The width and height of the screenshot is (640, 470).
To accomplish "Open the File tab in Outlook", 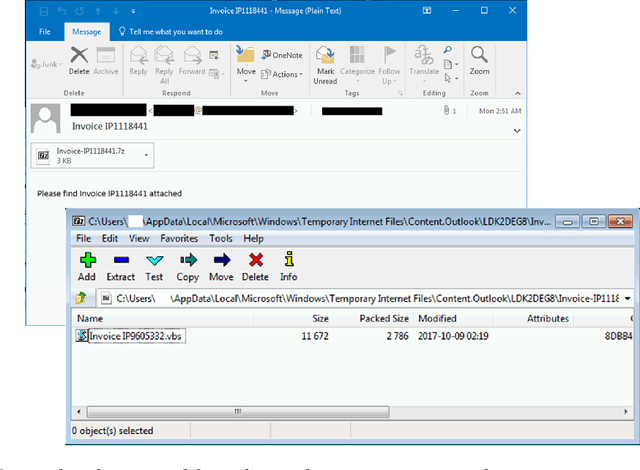I will [44, 31].
